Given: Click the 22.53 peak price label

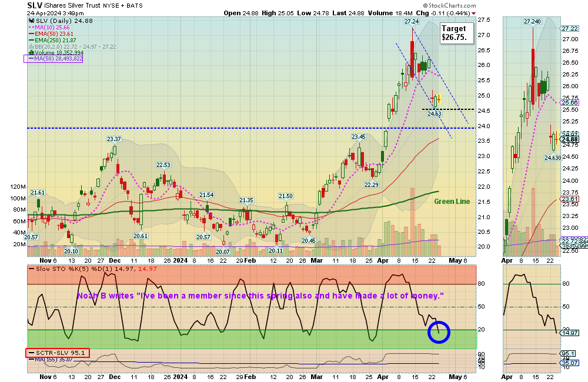Looking at the screenshot, I should coord(163,165).
